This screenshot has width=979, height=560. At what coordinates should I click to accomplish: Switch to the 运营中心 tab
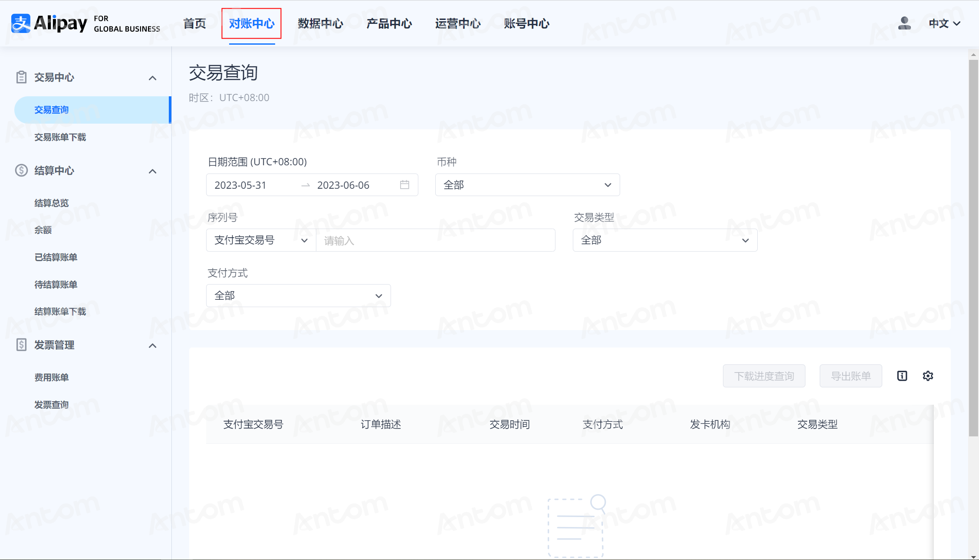click(x=458, y=23)
